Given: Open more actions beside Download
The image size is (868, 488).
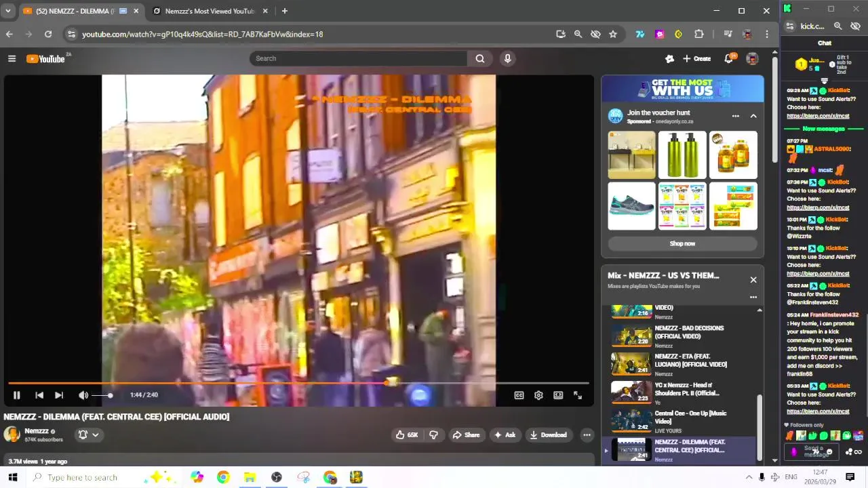Looking at the screenshot, I should click(x=587, y=434).
